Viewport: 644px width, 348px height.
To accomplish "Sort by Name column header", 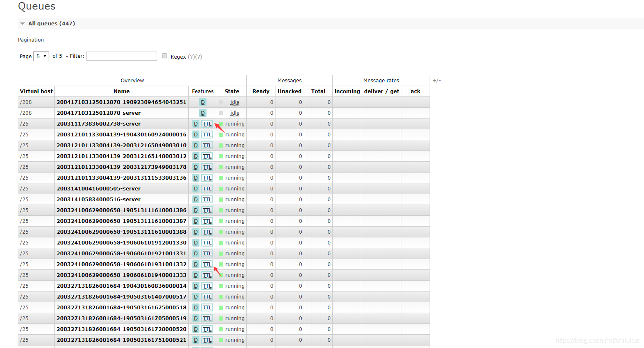I will coord(122,91).
